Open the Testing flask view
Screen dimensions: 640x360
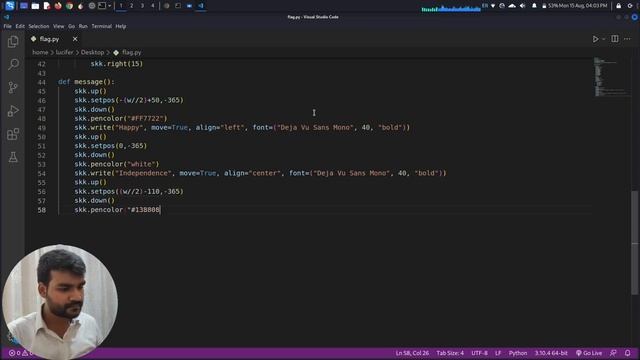tap(13, 157)
